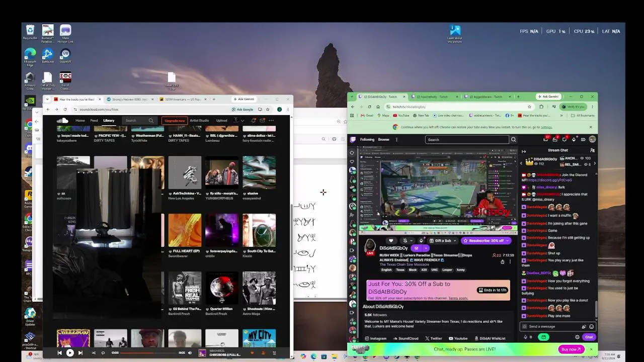The width and height of the screenshot is (644, 362).
Task: Seek on the SoundCloud playback progress bar
Action: tap(148, 353)
